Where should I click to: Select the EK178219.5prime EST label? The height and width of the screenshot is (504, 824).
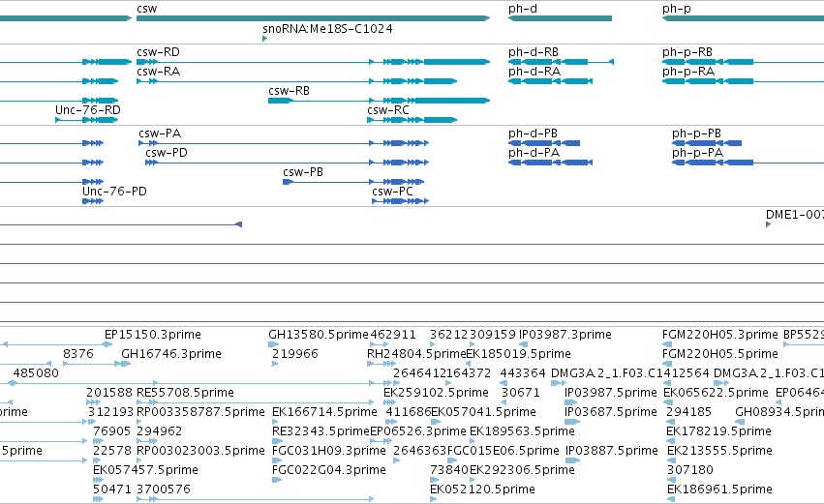click(718, 432)
